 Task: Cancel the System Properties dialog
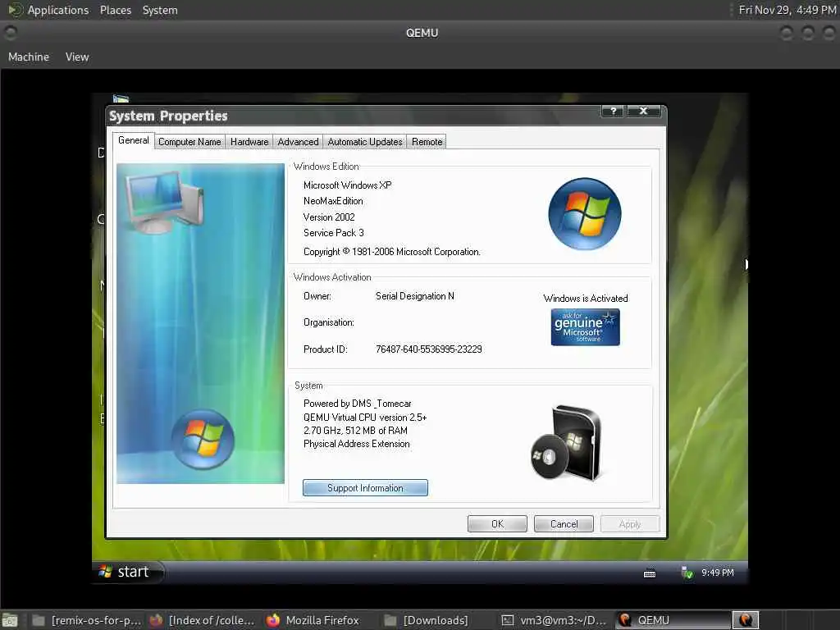[564, 524]
